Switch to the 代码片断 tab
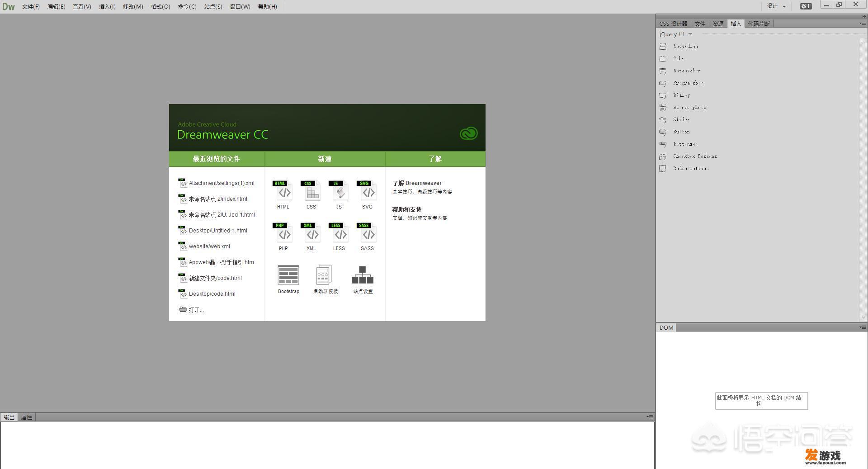The width and height of the screenshot is (868, 469). pos(759,24)
